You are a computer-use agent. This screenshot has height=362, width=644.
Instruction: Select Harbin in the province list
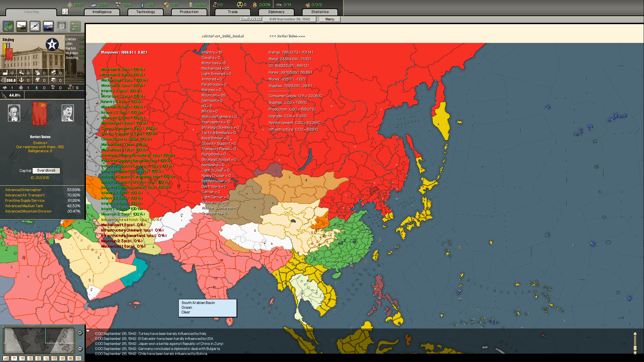point(71,49)
